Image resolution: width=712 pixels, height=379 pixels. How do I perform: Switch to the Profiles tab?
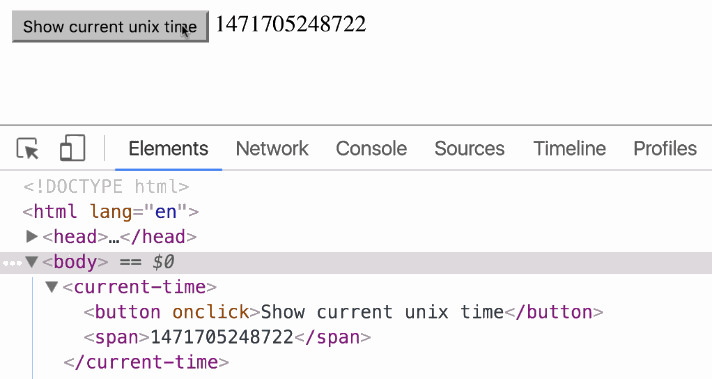[x=665, y=148]
